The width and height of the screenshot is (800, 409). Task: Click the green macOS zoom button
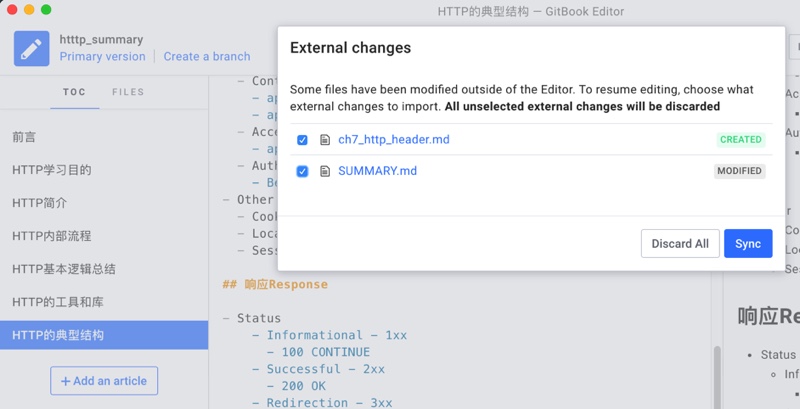click(x=47, y=10)
